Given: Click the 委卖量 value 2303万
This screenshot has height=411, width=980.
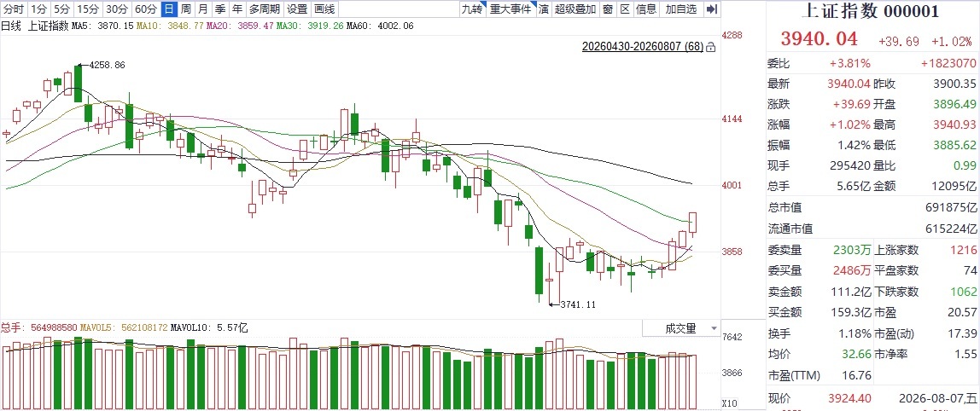Looking at the screenshot, I should click(853, 250).
